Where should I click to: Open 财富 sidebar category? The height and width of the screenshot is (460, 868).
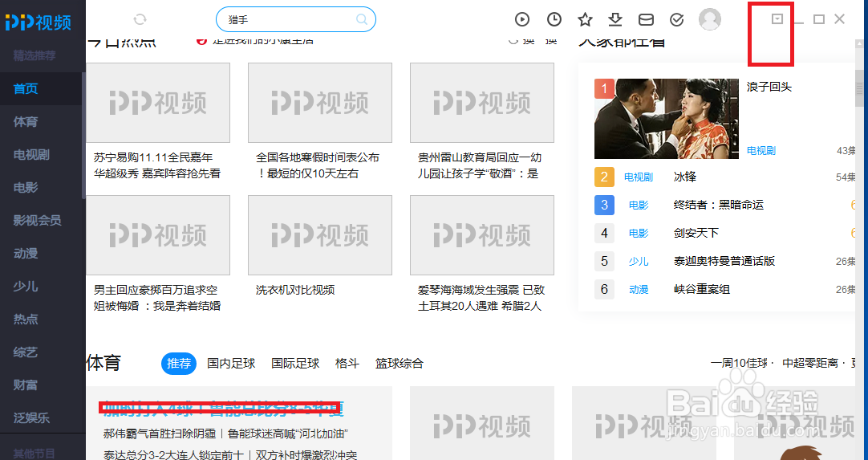pos(26,385)
